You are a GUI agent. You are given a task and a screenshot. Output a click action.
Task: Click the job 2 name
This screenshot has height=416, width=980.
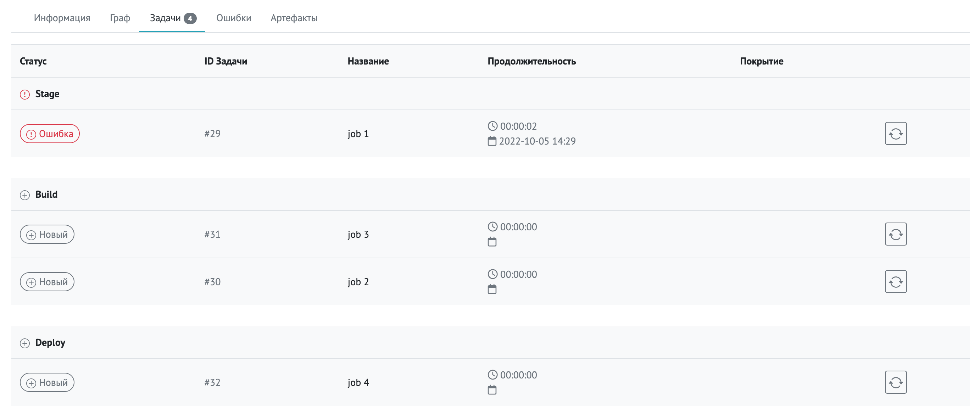(x=358, y=282)
